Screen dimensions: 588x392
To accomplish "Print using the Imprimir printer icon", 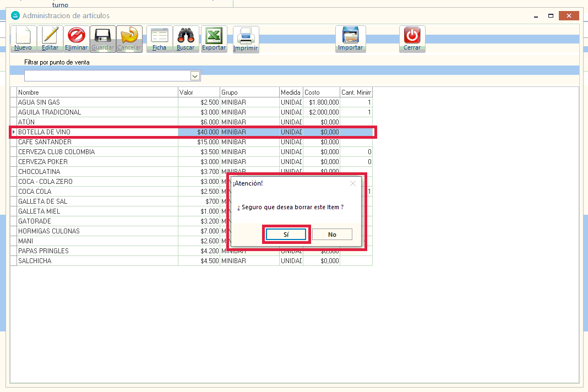I will (246, 37).
